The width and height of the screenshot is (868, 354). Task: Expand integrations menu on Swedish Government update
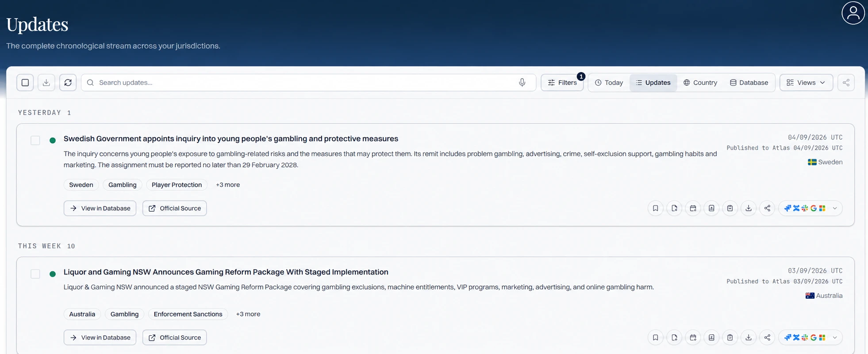(835, 208)
